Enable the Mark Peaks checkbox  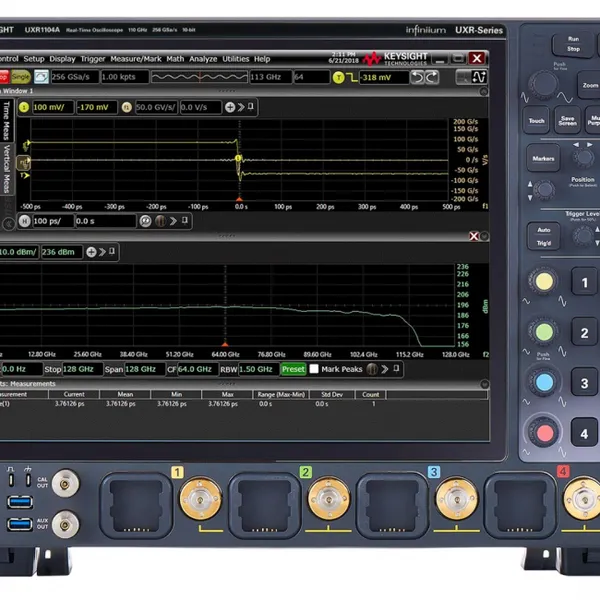pos(314,369)
